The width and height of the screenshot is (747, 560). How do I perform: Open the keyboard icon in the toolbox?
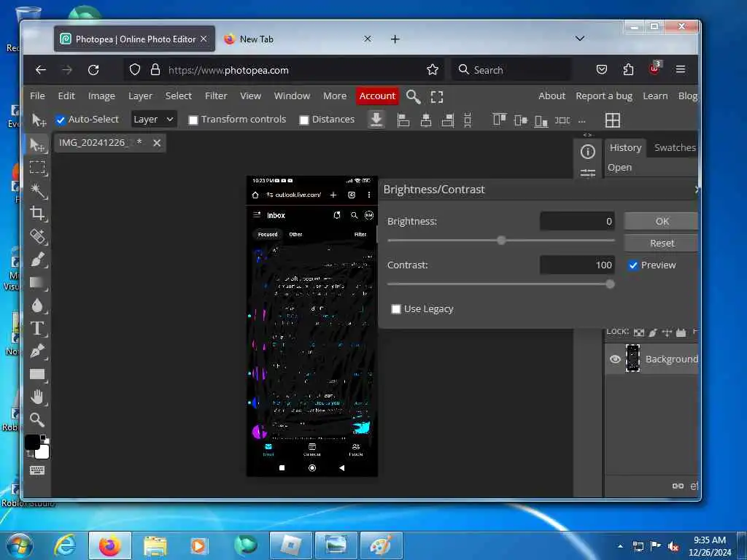[x=37, y=470]
